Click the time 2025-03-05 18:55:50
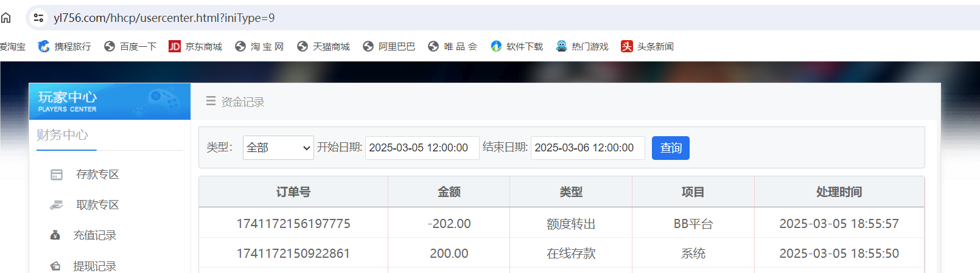This screenshot has width=980, height=273. pyautogui.click(x=839, y=254)
